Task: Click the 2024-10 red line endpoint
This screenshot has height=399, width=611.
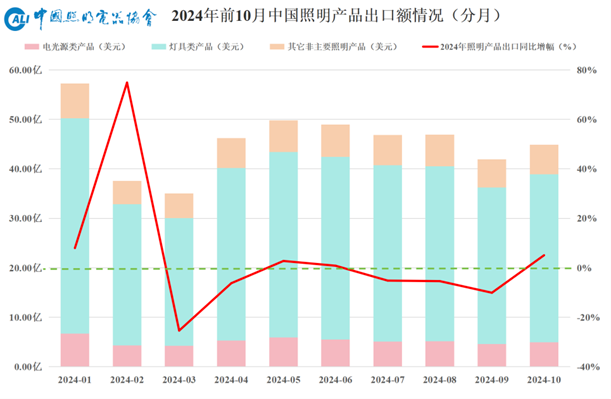Action: tap(544, 255)
